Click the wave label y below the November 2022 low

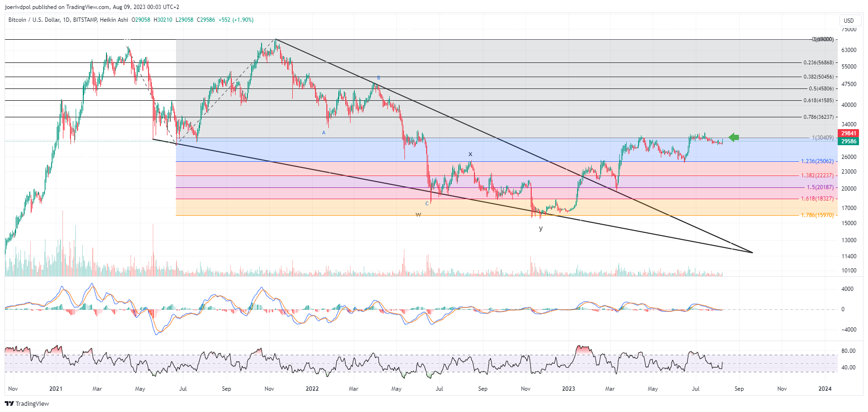click(541, 228)
